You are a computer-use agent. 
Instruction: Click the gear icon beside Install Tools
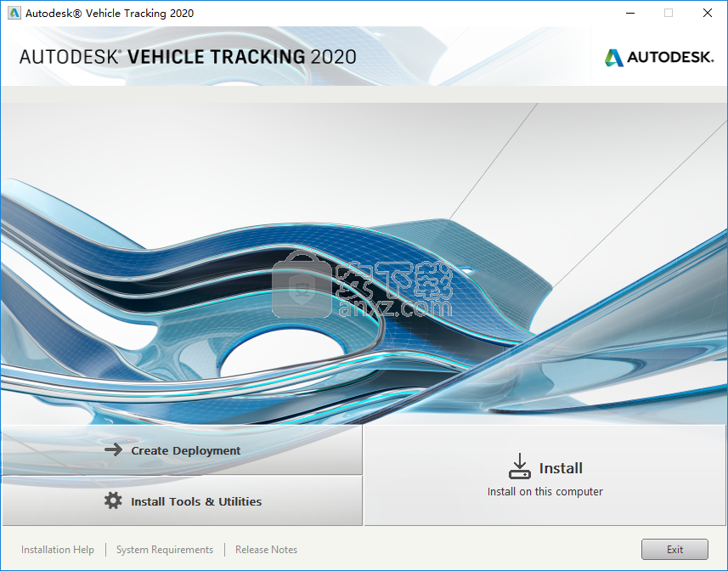[x=113, y=500]
